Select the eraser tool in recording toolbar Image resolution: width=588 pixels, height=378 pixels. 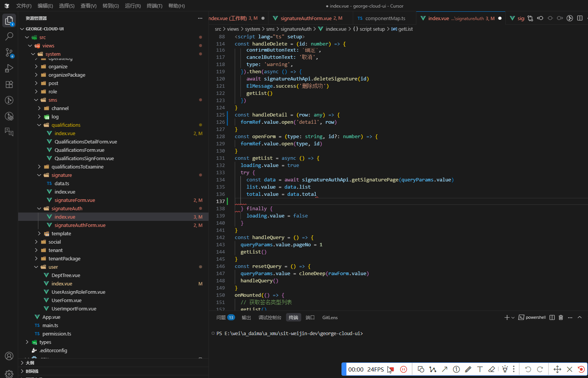point(492,369)
